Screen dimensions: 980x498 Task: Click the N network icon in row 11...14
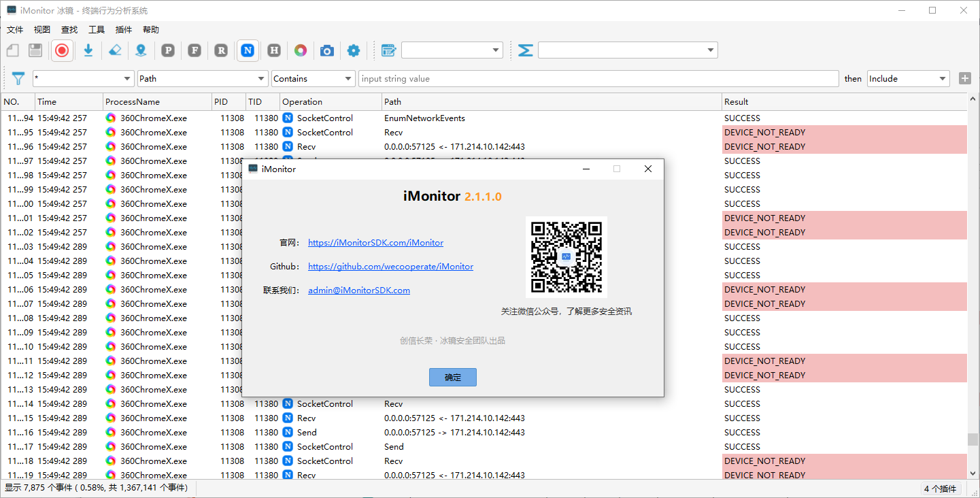(x=288, y=403)
